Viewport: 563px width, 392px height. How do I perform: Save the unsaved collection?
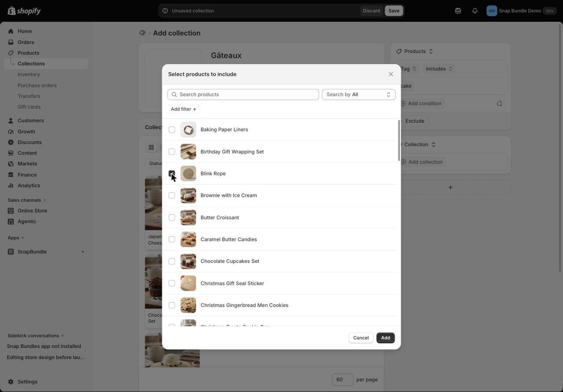click(x=394, y=11)
